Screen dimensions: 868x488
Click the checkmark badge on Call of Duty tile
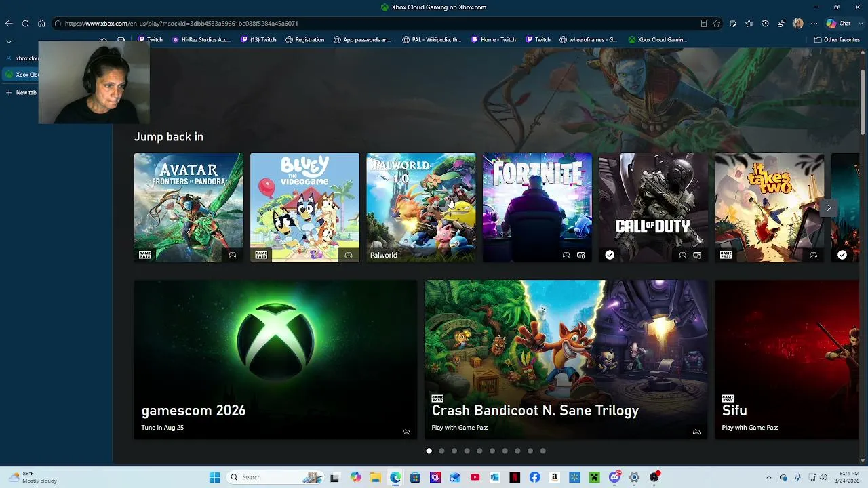point(610,255)
